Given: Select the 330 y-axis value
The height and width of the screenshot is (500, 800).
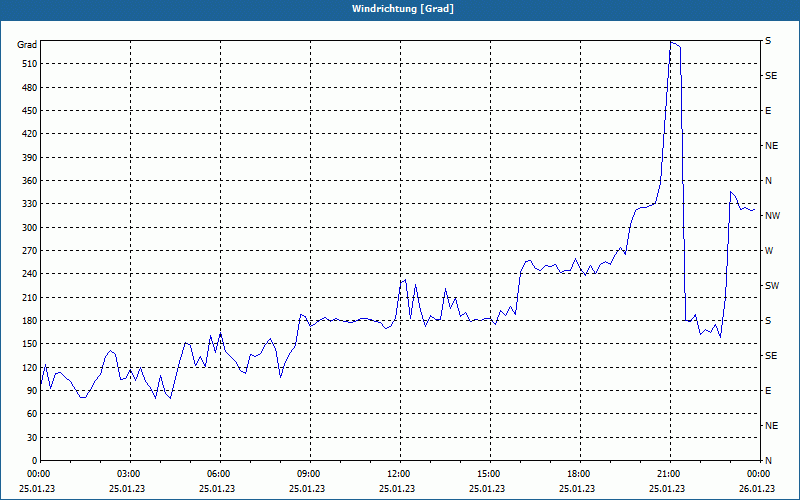Looking at the screenshot, I should (x=30, y=204).
